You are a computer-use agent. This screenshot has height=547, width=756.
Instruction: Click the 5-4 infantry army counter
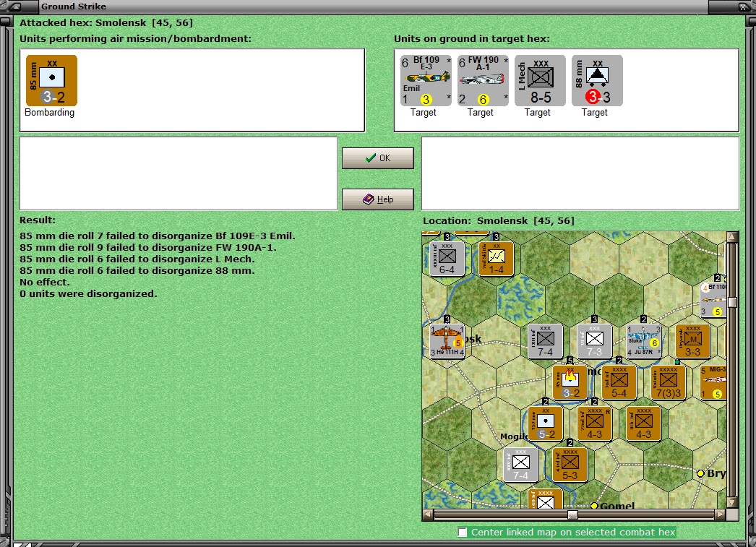pyautogui.click(x=619, y=382)
